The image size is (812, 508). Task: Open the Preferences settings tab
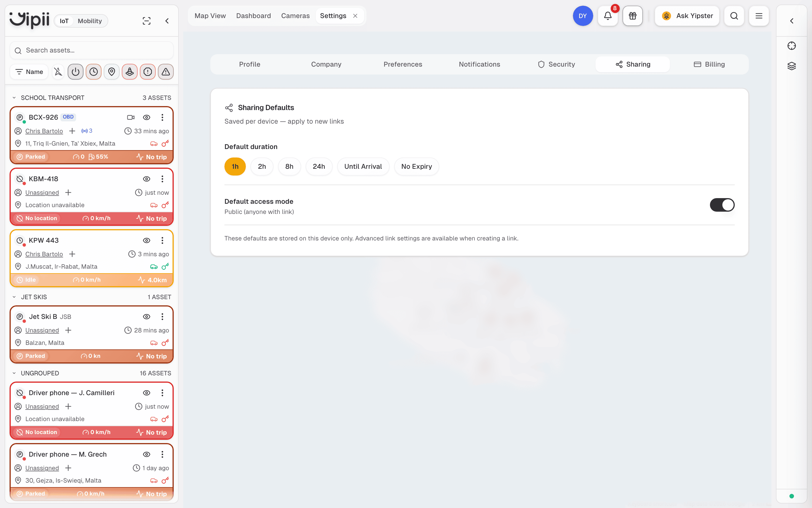pos(403,64)
